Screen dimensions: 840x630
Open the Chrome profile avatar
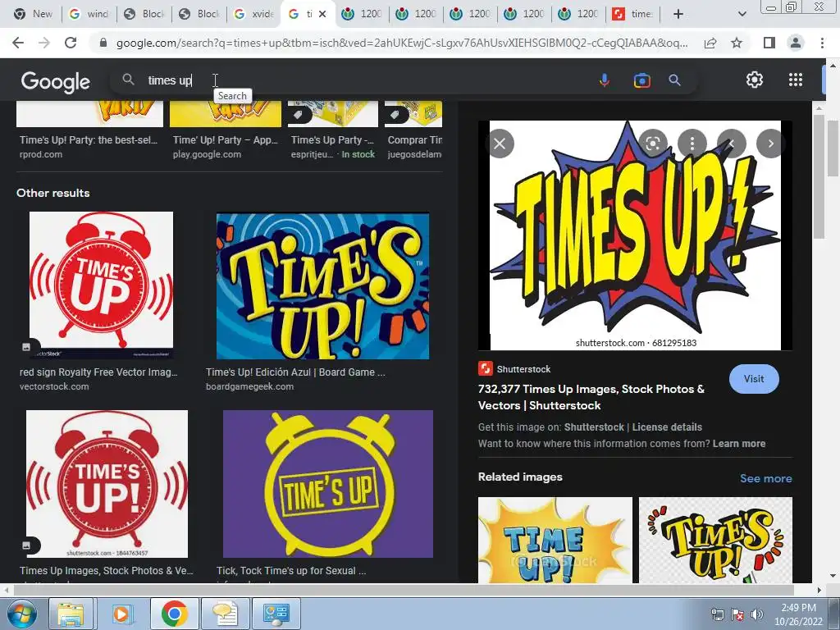pyautogui.click(x=796, y=43)
